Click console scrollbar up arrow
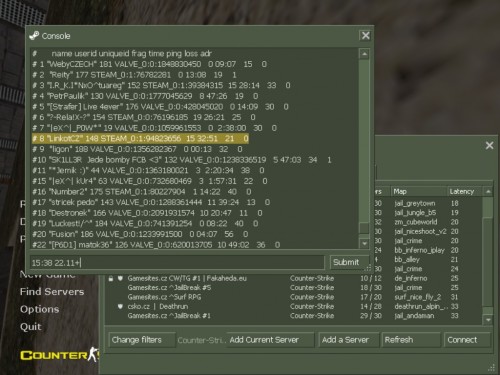This screenshot has width=500, height=375. point(364,54)
